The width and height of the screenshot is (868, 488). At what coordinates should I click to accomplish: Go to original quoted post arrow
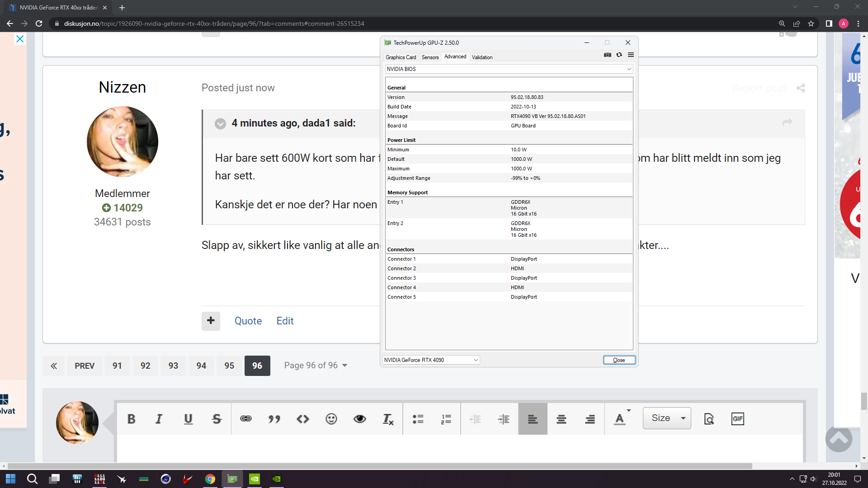(x=787, y=122)
